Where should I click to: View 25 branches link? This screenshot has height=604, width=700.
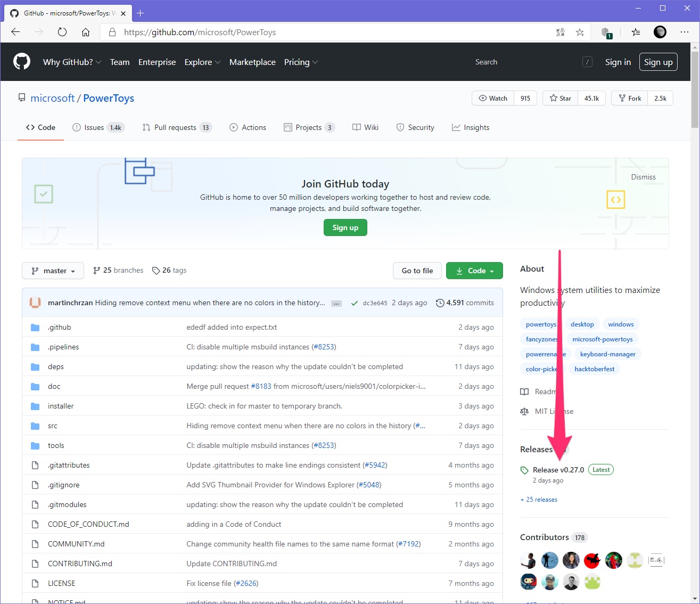118,270
